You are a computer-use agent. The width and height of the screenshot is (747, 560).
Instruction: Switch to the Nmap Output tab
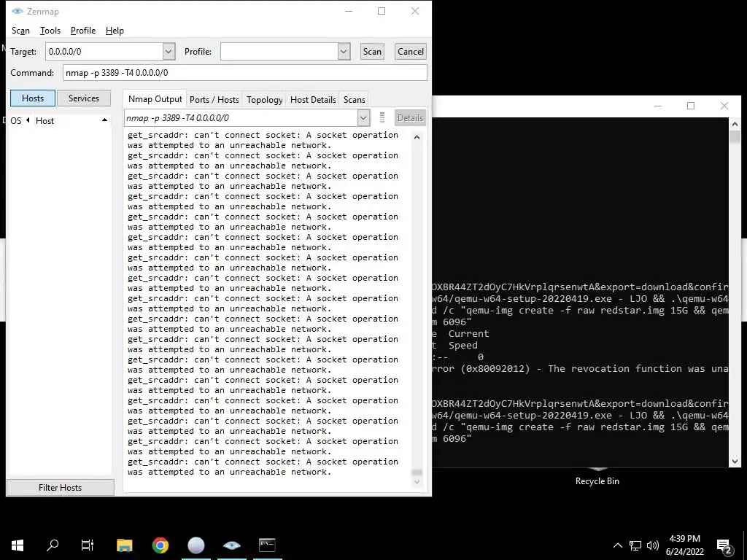tap(155, 99)
